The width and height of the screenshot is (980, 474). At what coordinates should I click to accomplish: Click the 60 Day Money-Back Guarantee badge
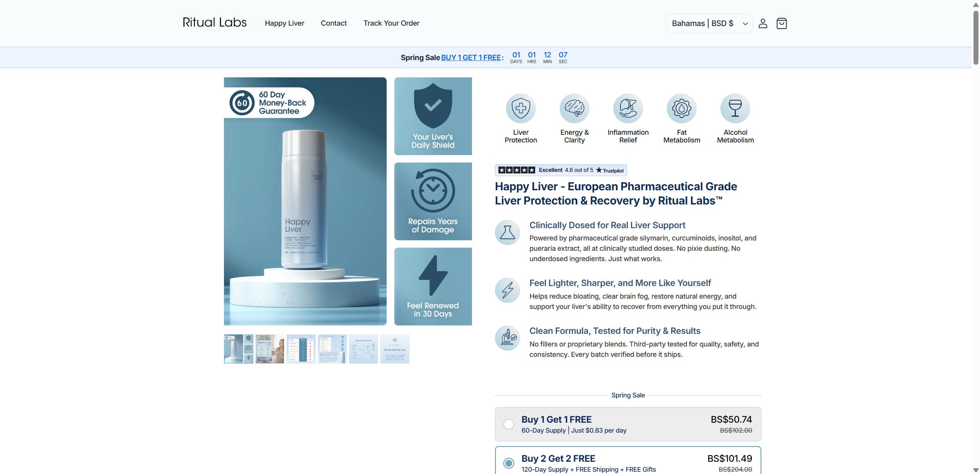point(270,103)
